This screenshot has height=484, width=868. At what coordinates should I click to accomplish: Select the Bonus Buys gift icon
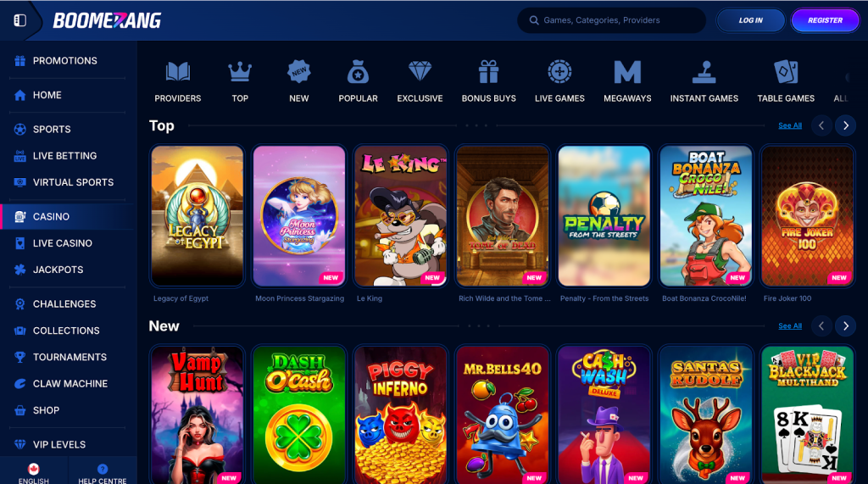click(x=489, y=72)
